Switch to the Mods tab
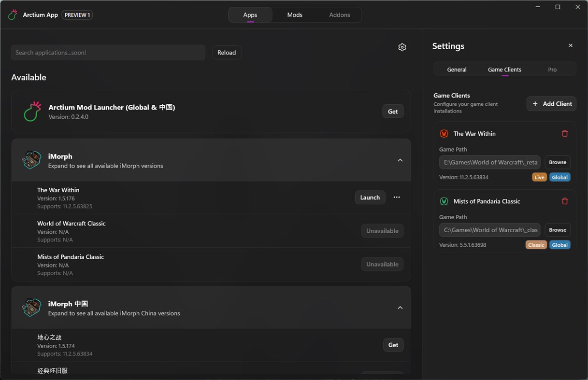The height and width of the screenshot is (380, 588). click(294, 14)
